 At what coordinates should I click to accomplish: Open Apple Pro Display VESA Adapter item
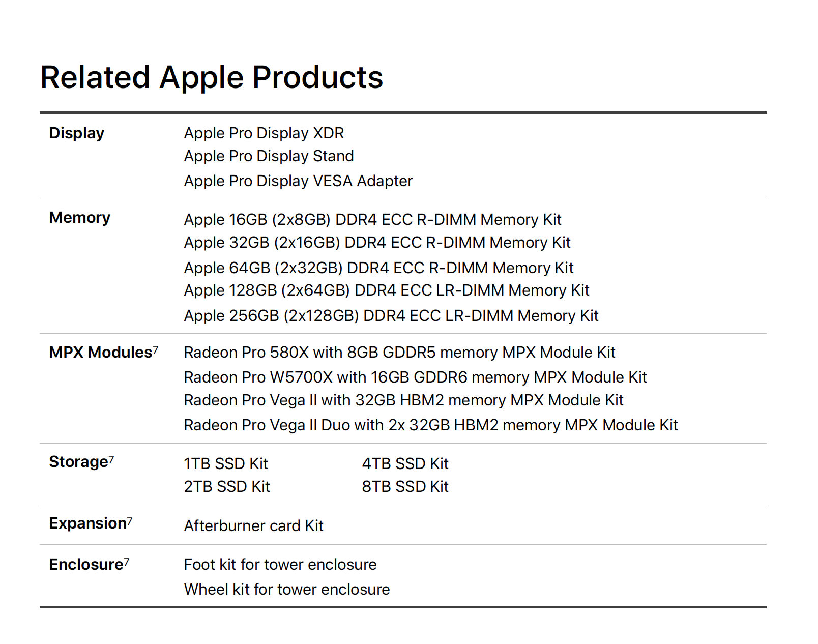[x=298, y=181]
